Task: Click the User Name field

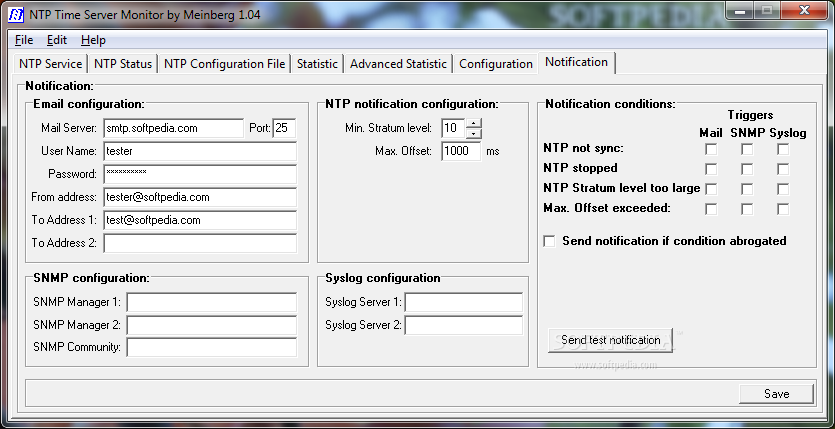Action: click(x=200, y=151)
